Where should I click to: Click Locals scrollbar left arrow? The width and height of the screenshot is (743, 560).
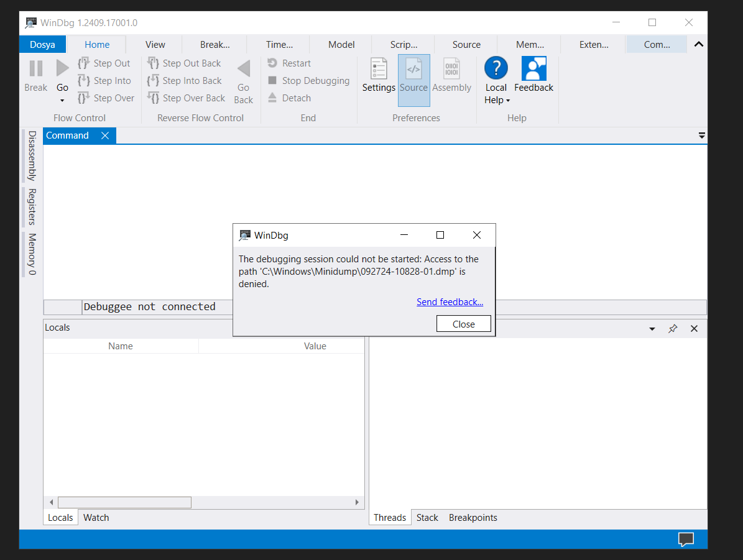pyautogui.click(x=51, y=502)
